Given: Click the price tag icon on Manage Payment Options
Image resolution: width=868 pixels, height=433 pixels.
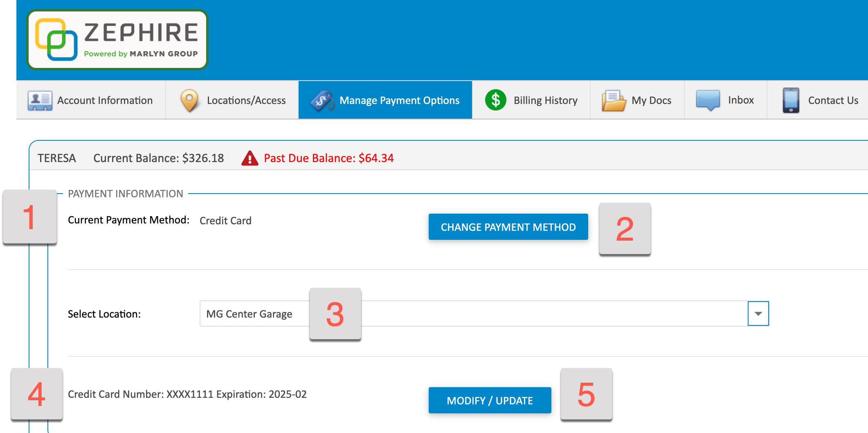Looking at the screenshot, I should click(x=323, y=100).
